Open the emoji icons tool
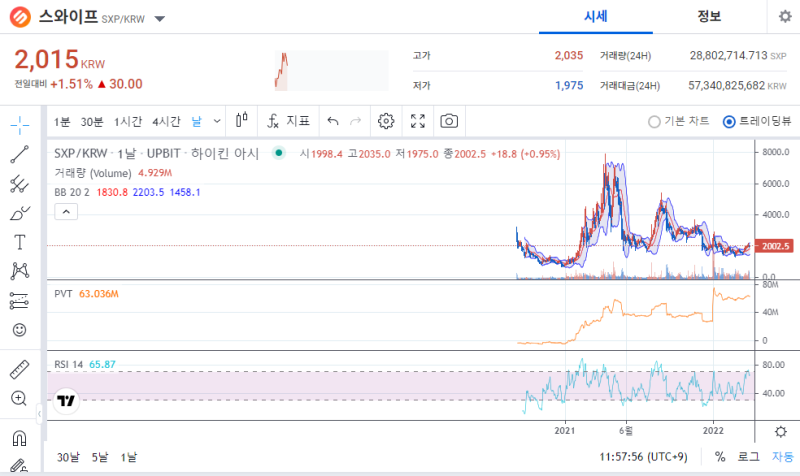The width and height of the screenshot is (800, 476). point(19,330)
